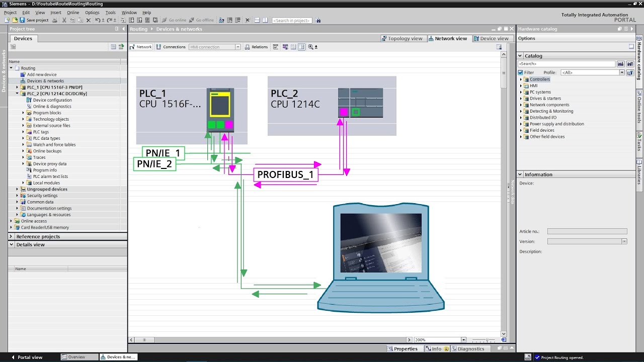
Task: Click the hardware catalog Search field
Action: [x=567, y=64]
